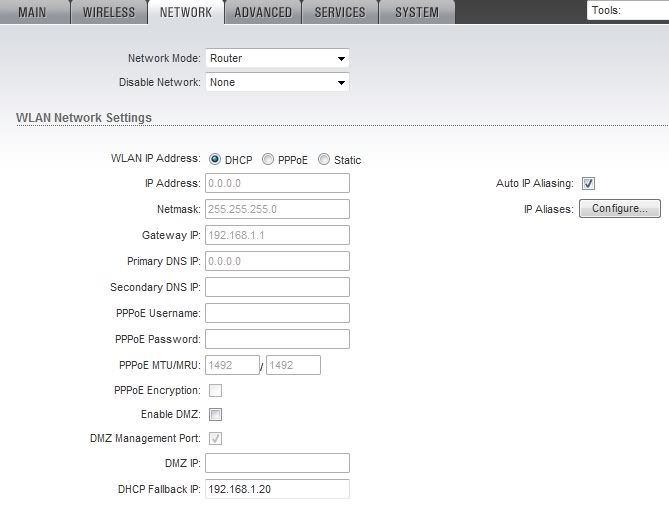Go to the ADVANCED tab
Screen dimensions: 669x520
click(x=263, y=12)
